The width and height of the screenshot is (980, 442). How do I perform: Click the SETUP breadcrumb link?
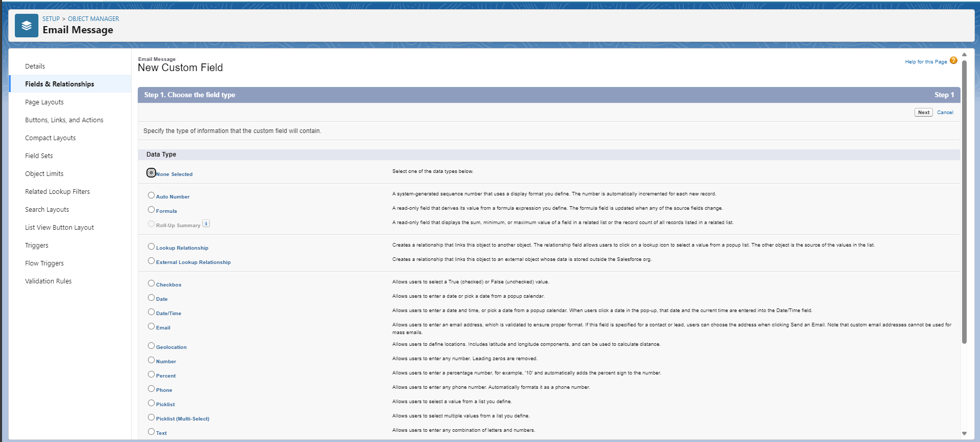point(51,18)
